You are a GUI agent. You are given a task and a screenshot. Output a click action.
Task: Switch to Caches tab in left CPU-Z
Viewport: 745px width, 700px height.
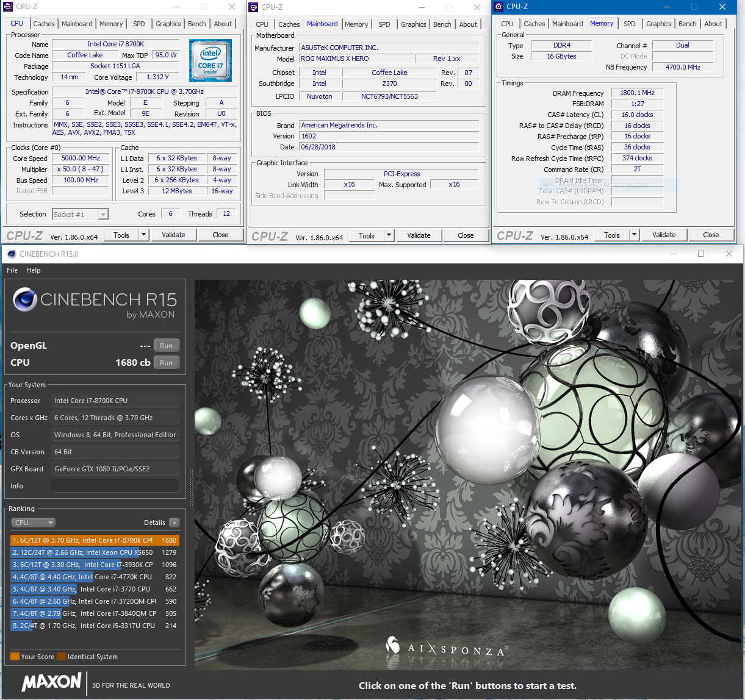tap(44, 24)
